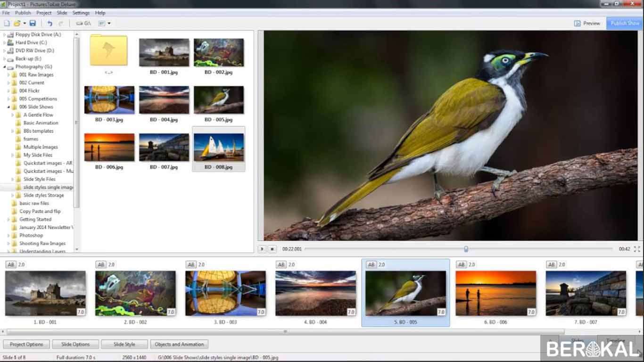Screen dimensions: 644x362
Task: Open the Help menu
Action: click(x=100, y=13)
